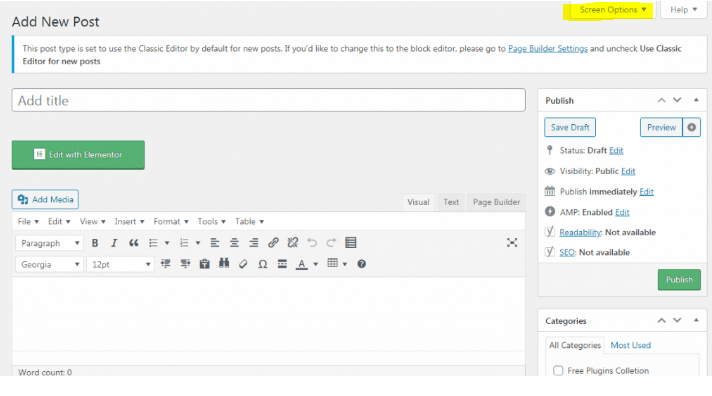
Task: Insert table grid icon
Action: 332,263
